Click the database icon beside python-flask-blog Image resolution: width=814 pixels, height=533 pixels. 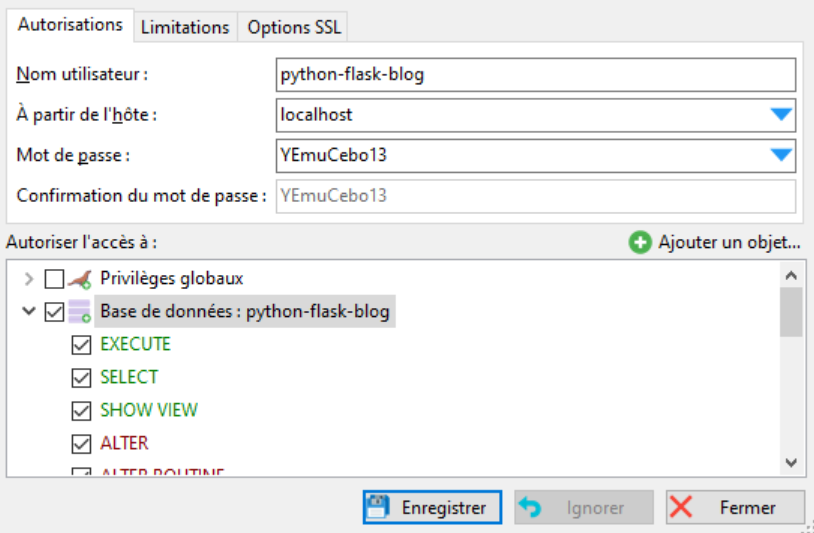click(x=81, y=312)
